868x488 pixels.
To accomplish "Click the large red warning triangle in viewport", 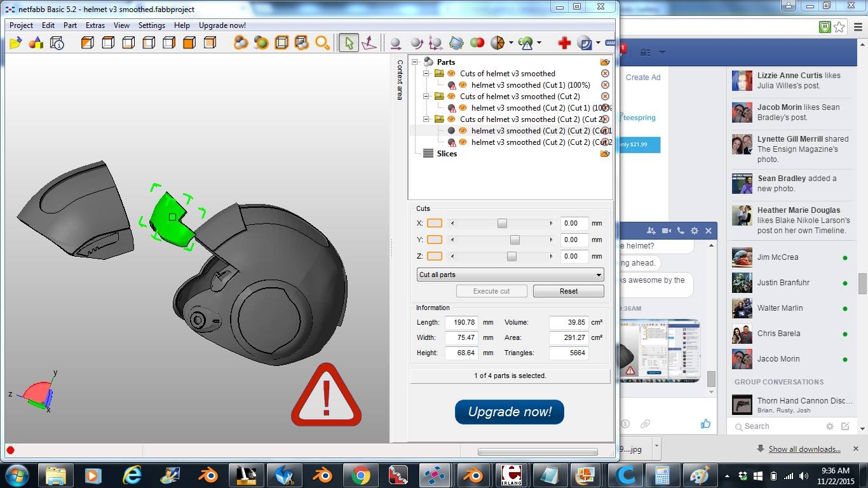I will click(326, 395).
